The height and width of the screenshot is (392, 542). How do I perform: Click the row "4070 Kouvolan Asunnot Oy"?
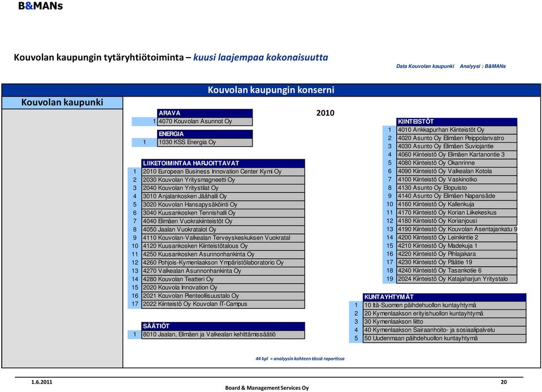coord(205,121)
